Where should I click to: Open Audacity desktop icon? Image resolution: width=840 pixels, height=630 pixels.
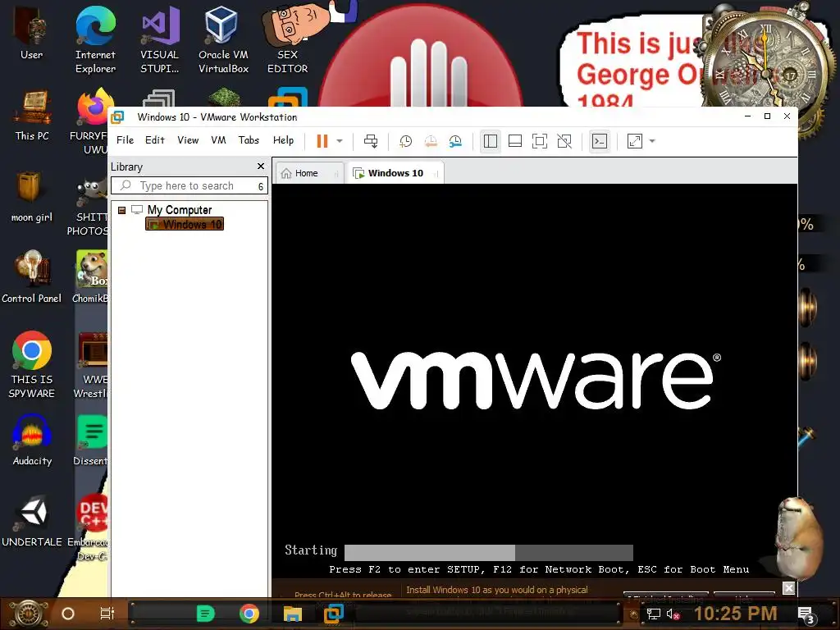click(32, 440)
